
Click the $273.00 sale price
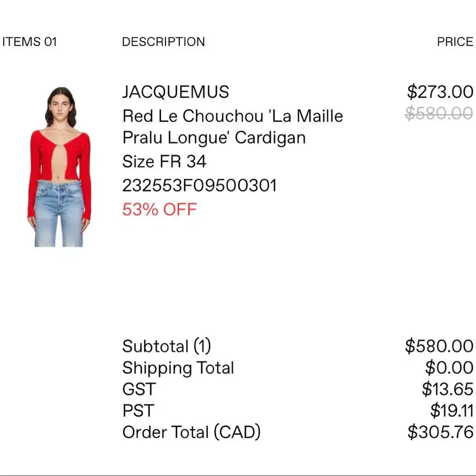point(440,91)
